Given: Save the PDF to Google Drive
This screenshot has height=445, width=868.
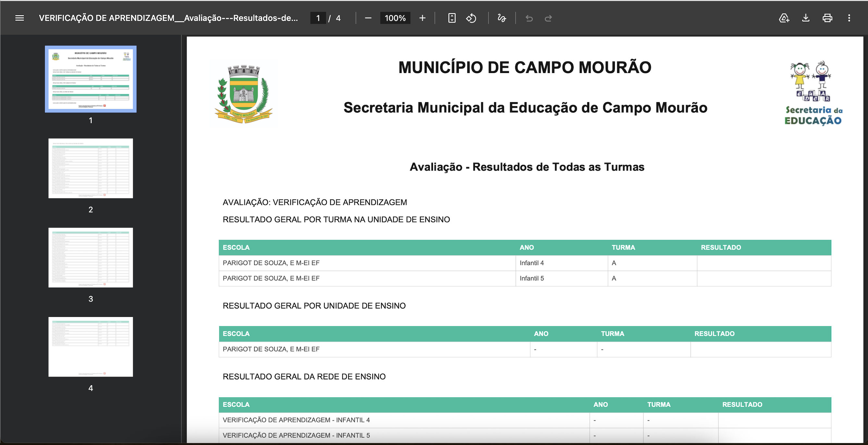Looking at the screenshot, I should click(x=784, y=18).
